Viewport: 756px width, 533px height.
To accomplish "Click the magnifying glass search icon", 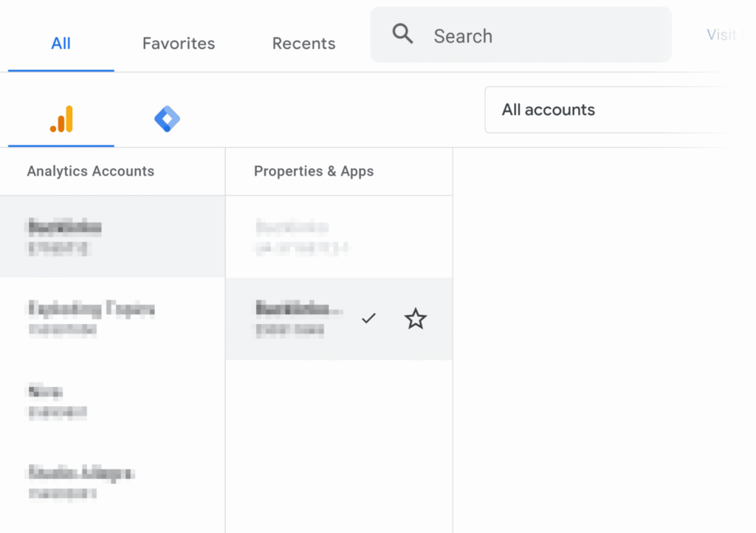I will (402, 34).
